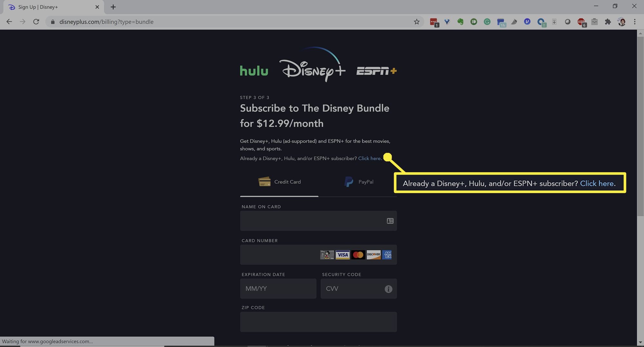The height and width of the screenshot is (347, 644).
Task: Bookmark this page with the star
Action: 417,22
